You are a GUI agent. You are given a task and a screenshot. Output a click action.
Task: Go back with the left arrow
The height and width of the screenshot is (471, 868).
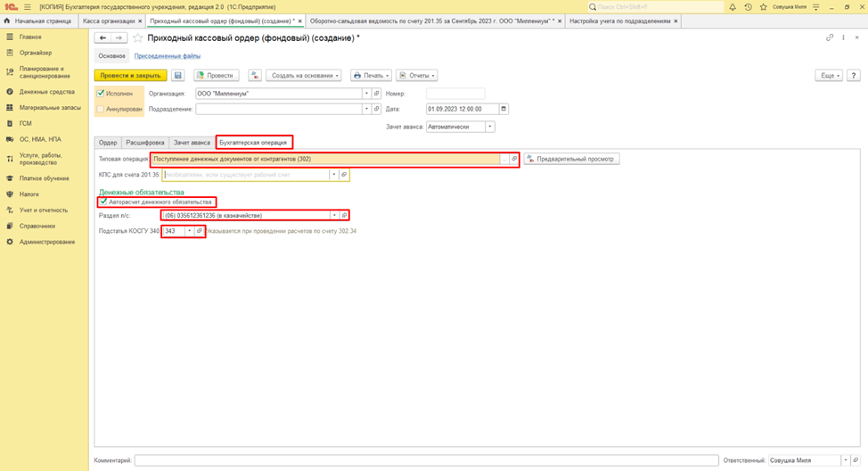tap(103, 37)
